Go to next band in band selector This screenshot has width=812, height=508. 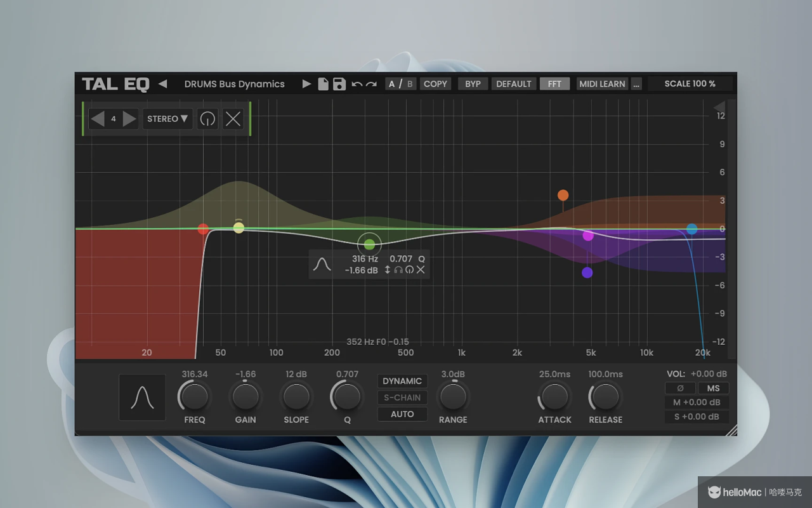click(129, 119)
